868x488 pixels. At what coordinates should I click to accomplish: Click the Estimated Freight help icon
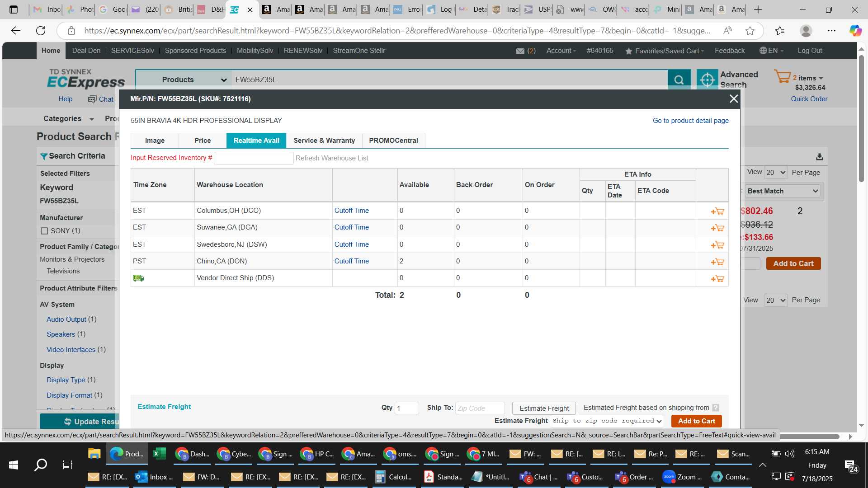point(716,408)
